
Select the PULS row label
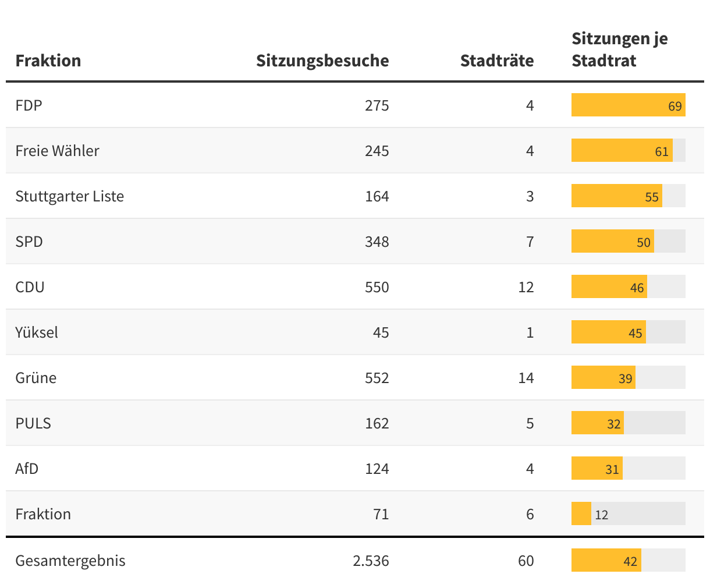pos(33,423)
